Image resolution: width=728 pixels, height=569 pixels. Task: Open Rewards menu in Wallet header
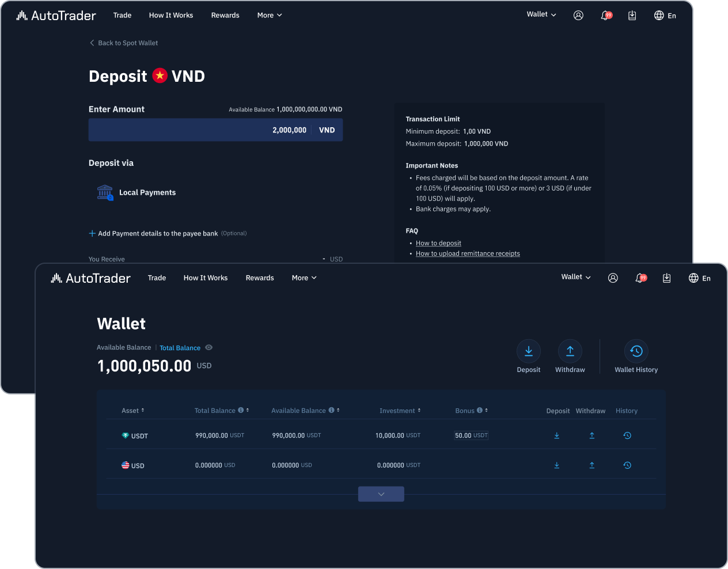click(260, 278)
